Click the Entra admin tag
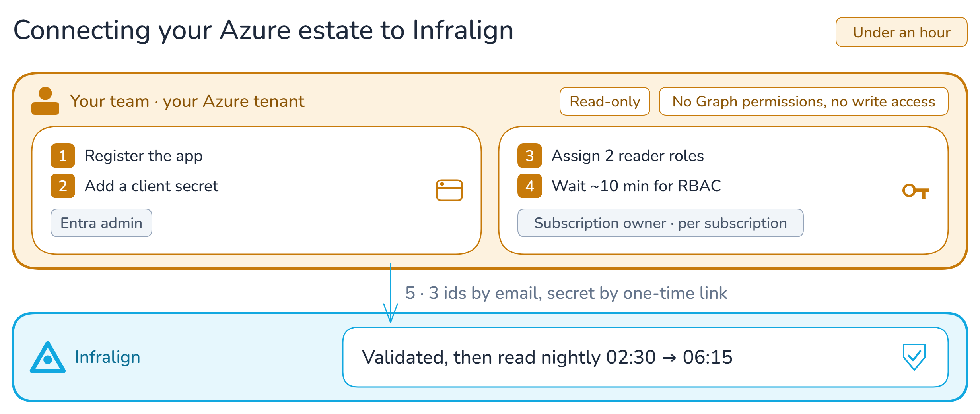Image resolution: width=980 pixels, height=414 pixels. coord(101,223)
